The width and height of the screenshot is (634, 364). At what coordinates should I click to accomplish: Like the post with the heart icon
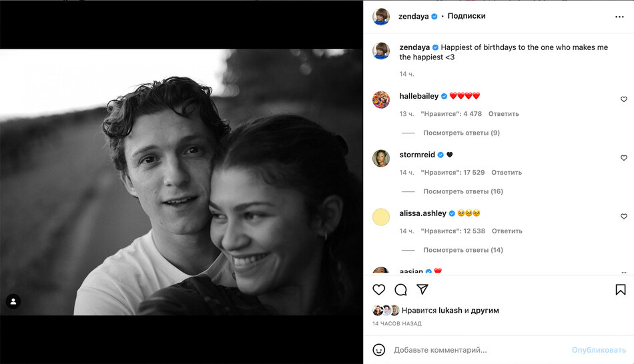point(379,289)
